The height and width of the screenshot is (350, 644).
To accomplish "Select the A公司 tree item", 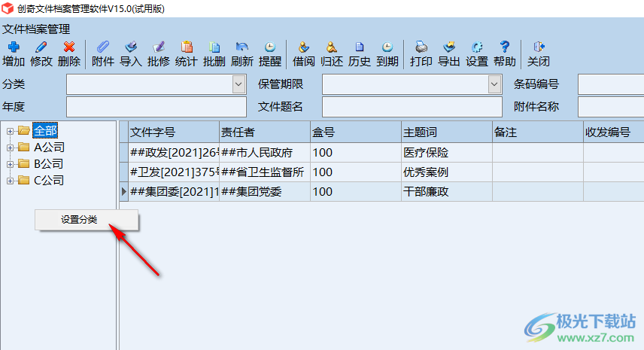I will coord(49,147).
